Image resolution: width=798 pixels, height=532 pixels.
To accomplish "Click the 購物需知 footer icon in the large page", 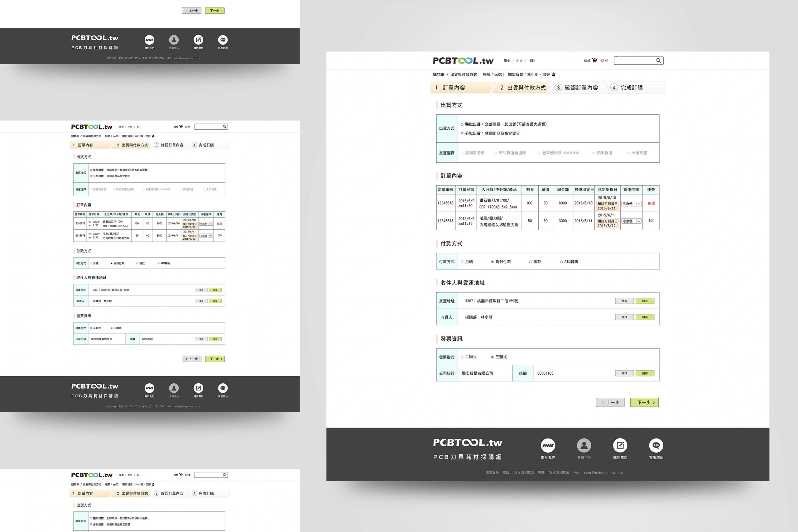I will pos(620,445).
